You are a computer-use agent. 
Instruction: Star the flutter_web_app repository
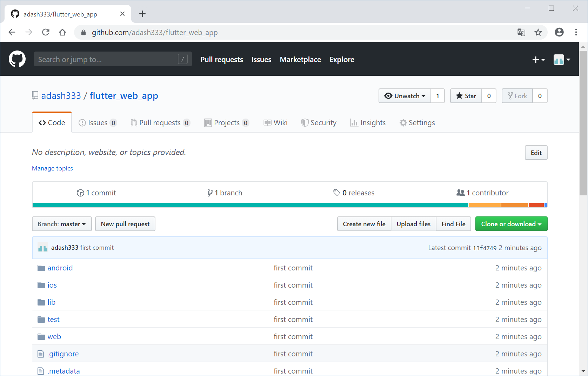[466, 96]
